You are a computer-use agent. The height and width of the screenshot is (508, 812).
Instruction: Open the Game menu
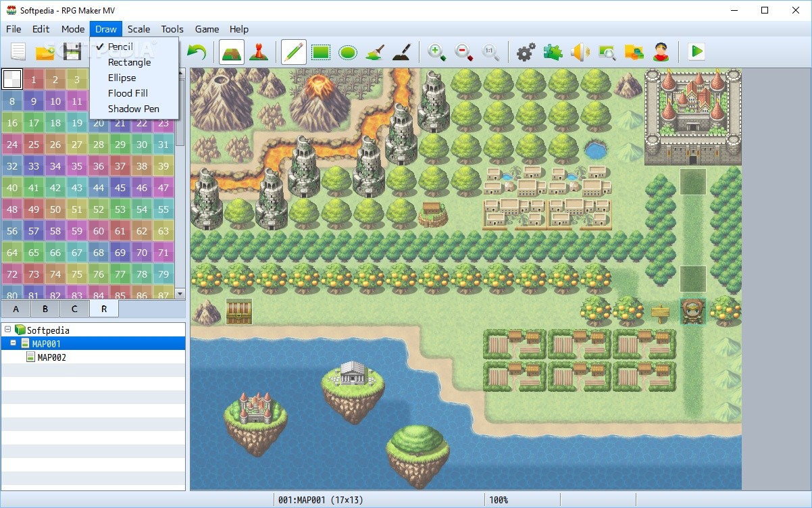tap(207, 29)
